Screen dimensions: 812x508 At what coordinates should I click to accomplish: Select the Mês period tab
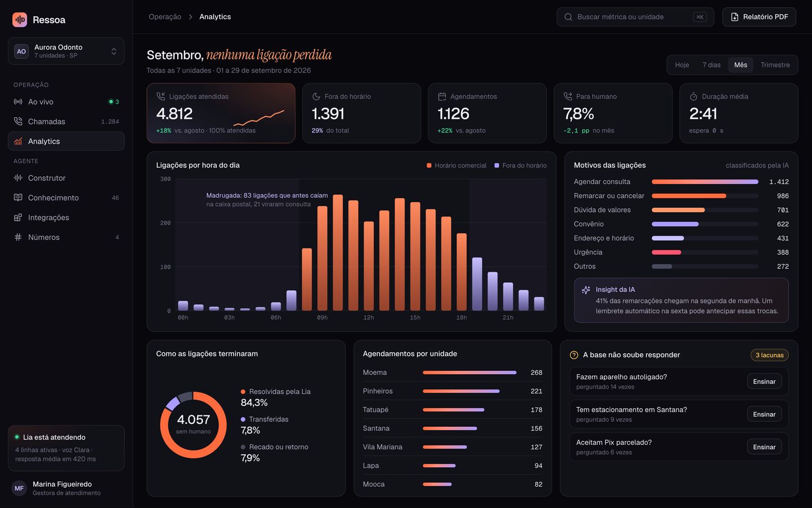pos(740,65)
